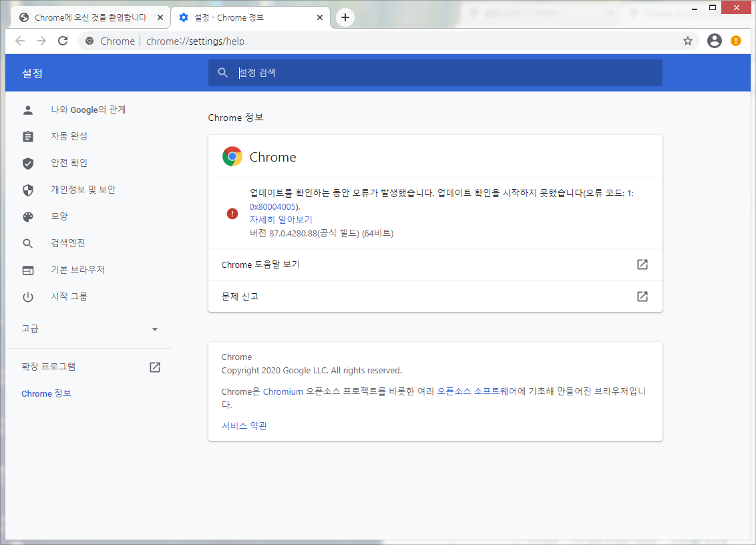The width and height of the screenshot is (756, 545).
Task: Open the '오픈소스 소프트웨어' link
Action: pos(477,391)
